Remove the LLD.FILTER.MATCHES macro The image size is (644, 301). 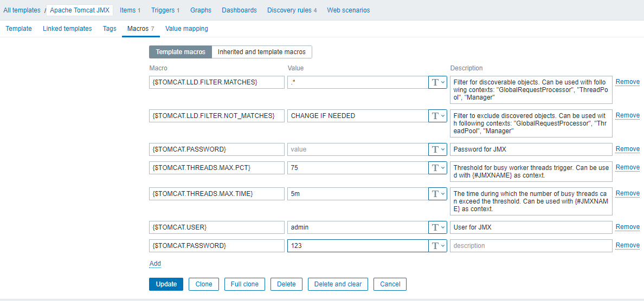coord(627,82)
